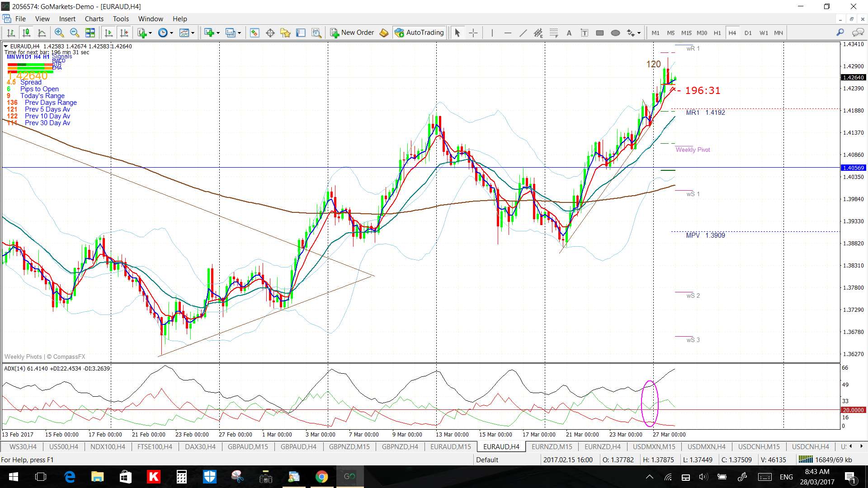Open the USDMXN,H4 chart tab
The image size is (868, 488).
click(706, 446)
